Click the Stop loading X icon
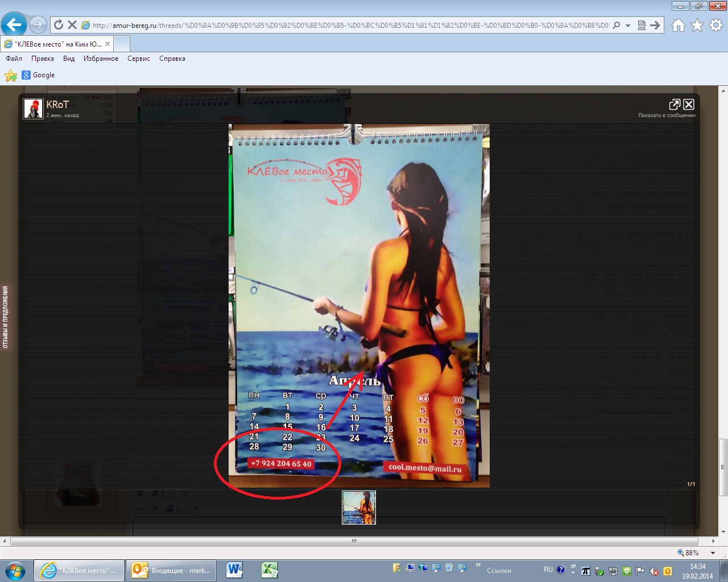728x582 pixels. tap(72, 25)
